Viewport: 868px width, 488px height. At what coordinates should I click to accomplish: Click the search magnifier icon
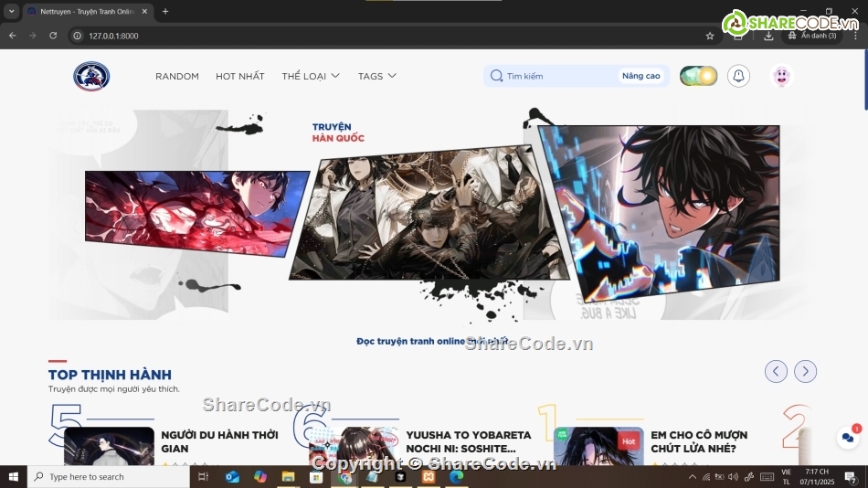pos(496,76)
